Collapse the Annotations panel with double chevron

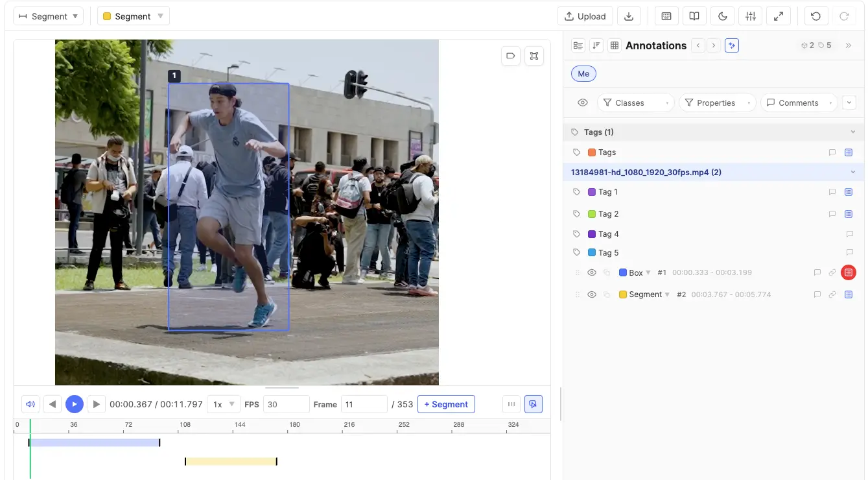(849, 45)
